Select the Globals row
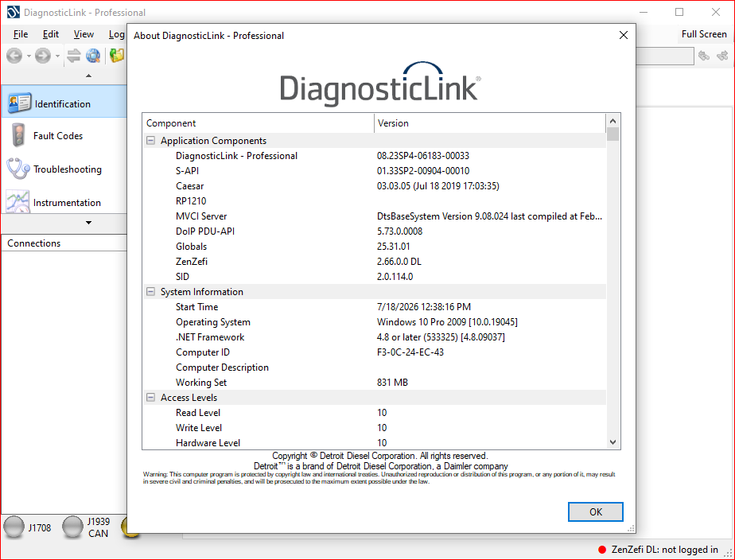The width and height of the screenshot is (735, 560). (374, 247)
